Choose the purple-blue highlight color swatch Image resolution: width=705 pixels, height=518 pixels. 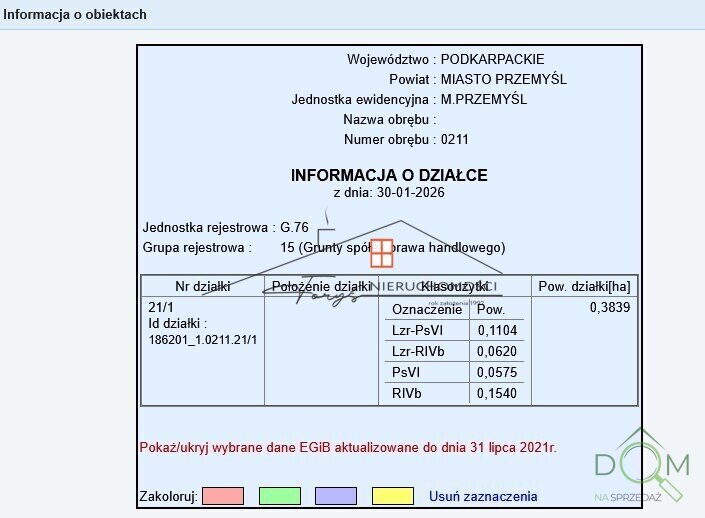click(336, 496)
